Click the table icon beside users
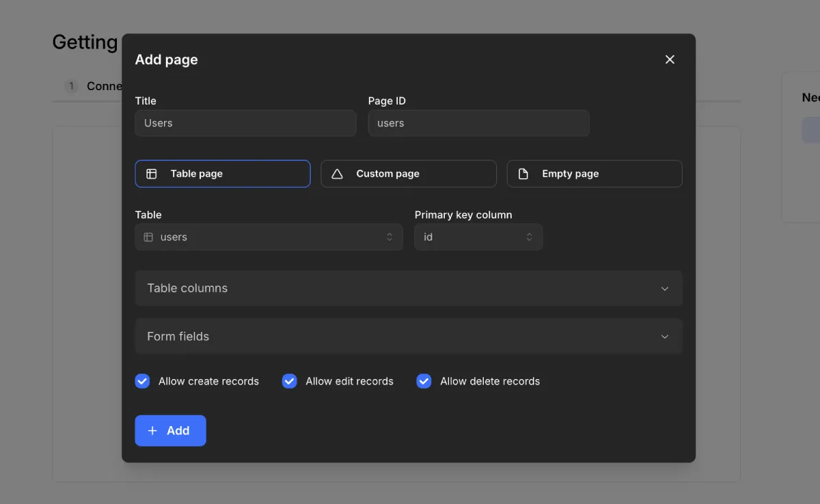Viewport: 820px width, 504px height. click(x=148, y=237)
